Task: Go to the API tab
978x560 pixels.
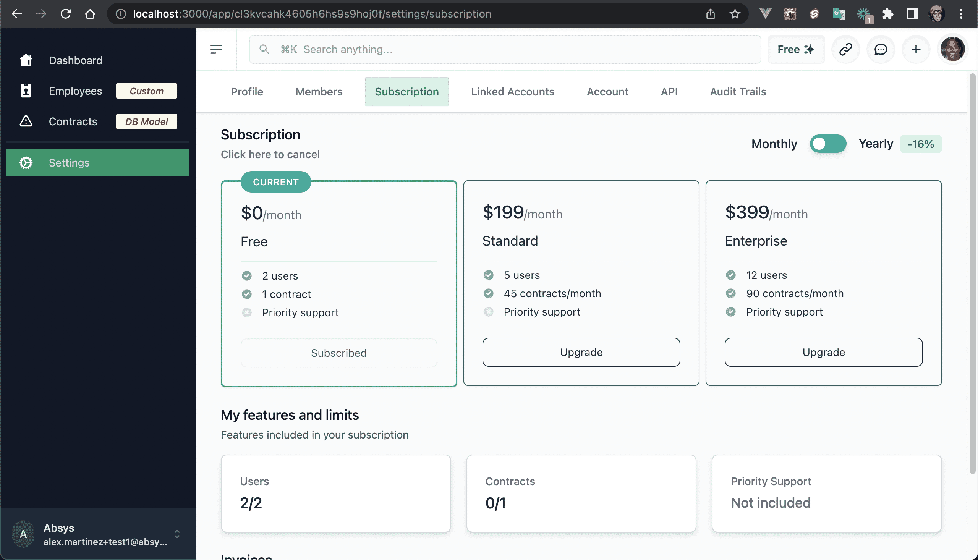Action: coord(669,92)
